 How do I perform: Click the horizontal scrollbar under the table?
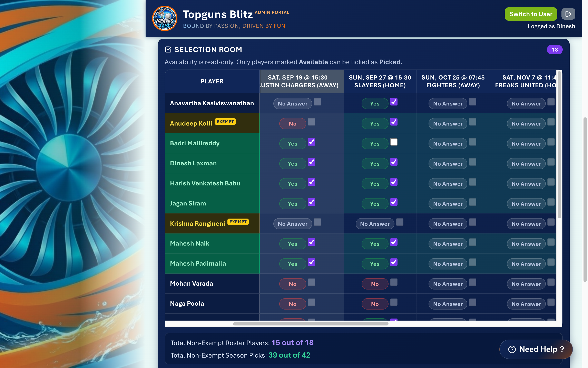[311, 324]
